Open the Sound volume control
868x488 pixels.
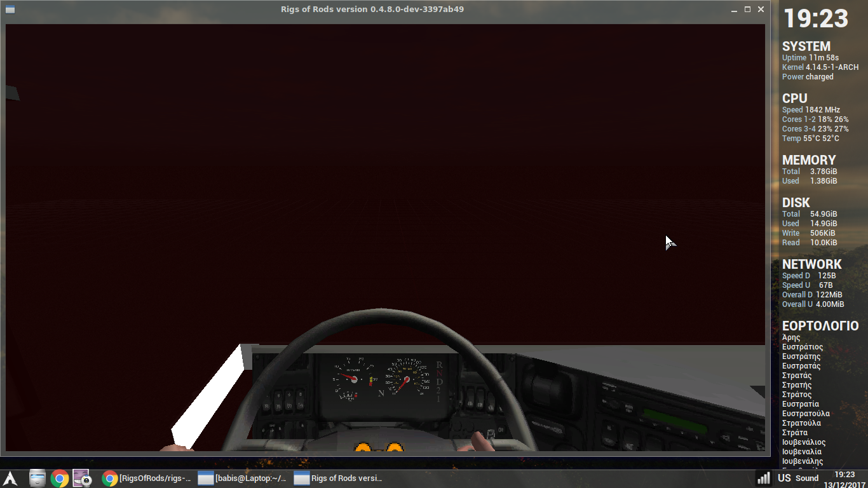point(807,478)
